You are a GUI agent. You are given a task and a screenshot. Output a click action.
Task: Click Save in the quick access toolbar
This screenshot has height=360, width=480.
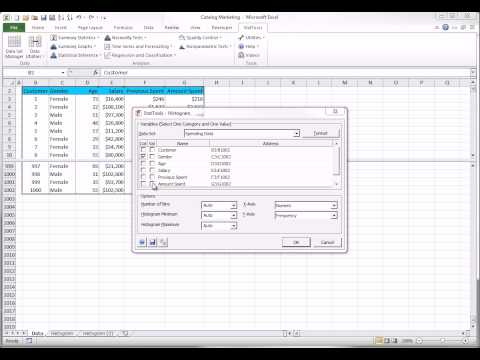pos(43,17)
